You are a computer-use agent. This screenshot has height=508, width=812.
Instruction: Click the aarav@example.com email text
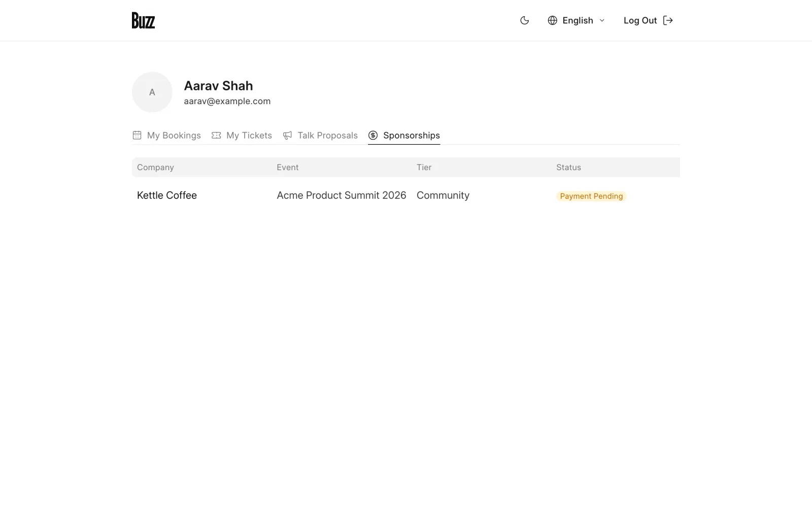coord(227,101)
